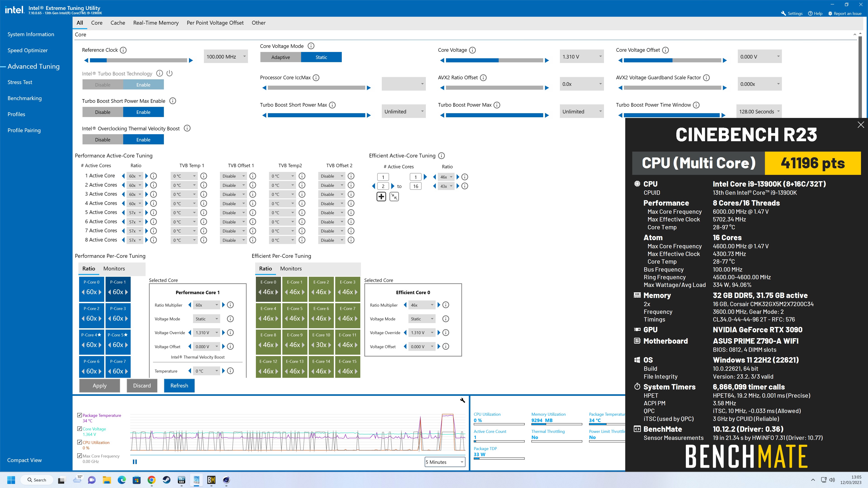
Task: Open File Explorer from the taskbar
Action: point(106,480)
